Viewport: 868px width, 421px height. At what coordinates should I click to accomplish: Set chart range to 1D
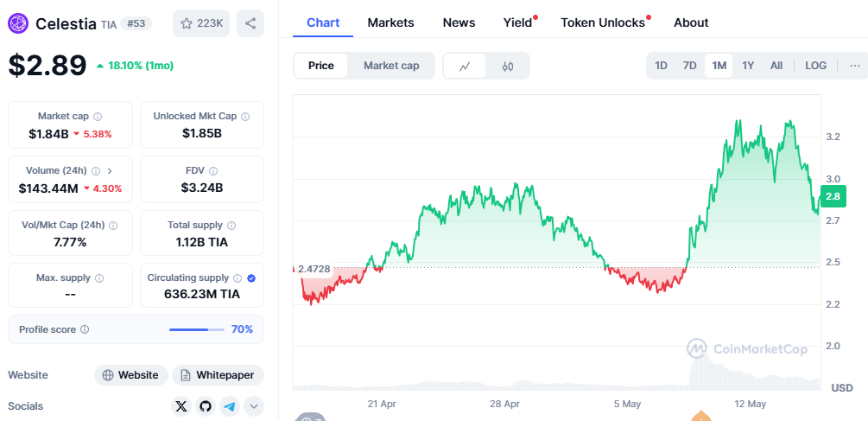pyautogui.click(x=661, y=66)
